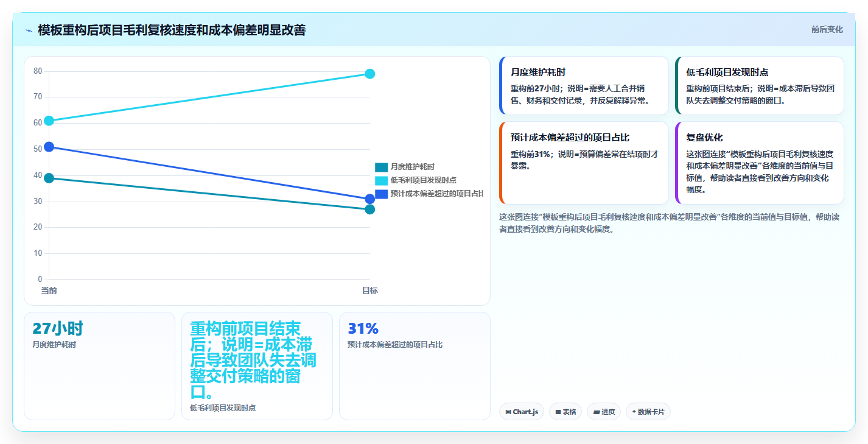868x444 pixels.
Task: Click 低毛利项目发现时点 caption in middle stat card
Action: click(223, 408)
